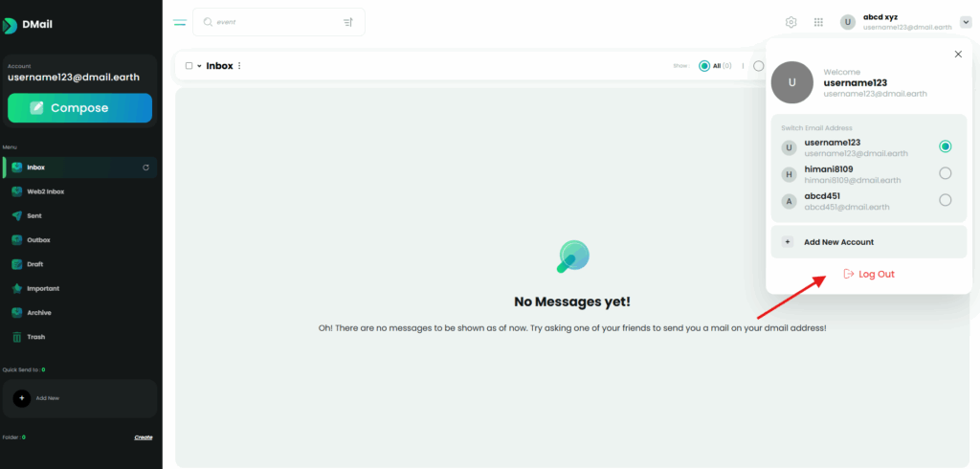The width and height of the screenshot is (980, 469).
Task: Click the search filter icon
Action: pyautogui.click(x=348, y=22)
